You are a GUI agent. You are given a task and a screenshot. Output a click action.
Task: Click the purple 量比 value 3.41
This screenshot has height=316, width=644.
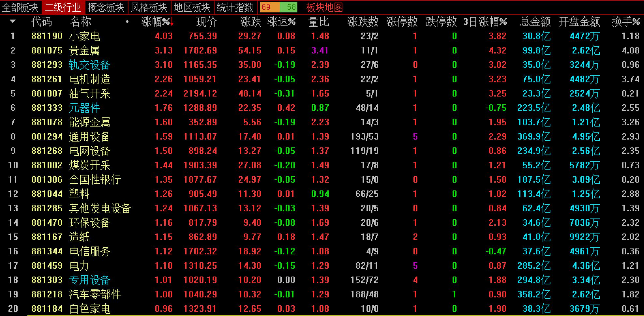coord(320,50)
